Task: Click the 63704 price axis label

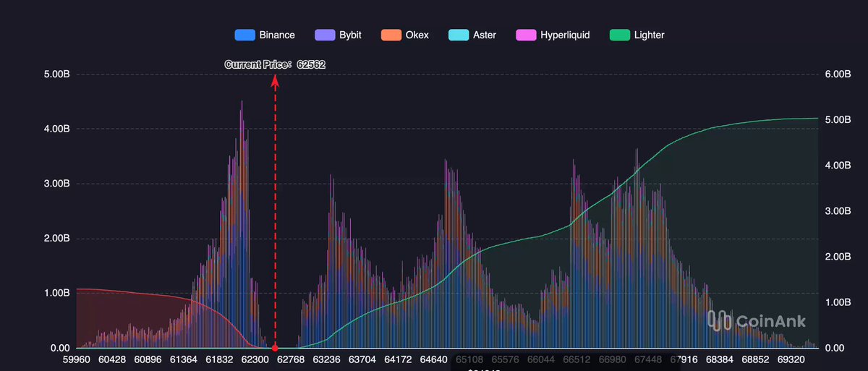Action: 362,359
